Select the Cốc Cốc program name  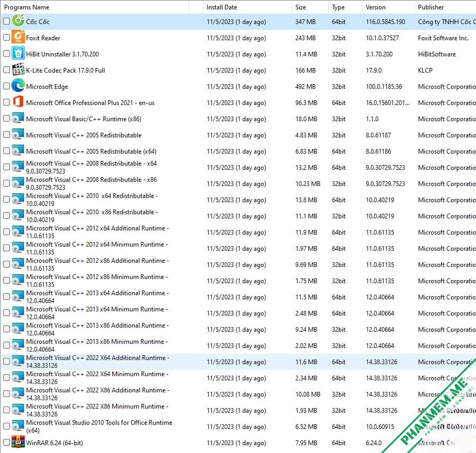38,22
